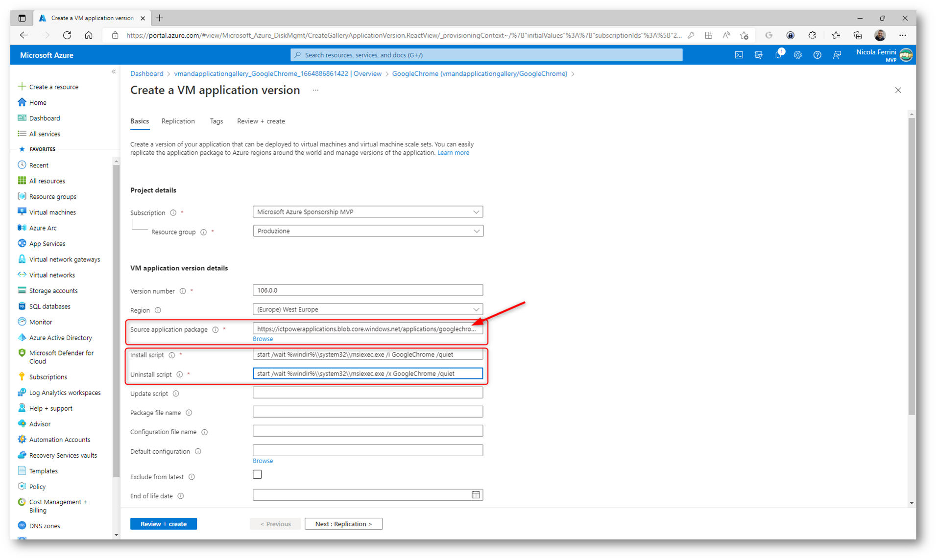The height and width of the screenshot is (560, 937).
Task: Click info icon beside Source application package
Action: coord(216,330)
